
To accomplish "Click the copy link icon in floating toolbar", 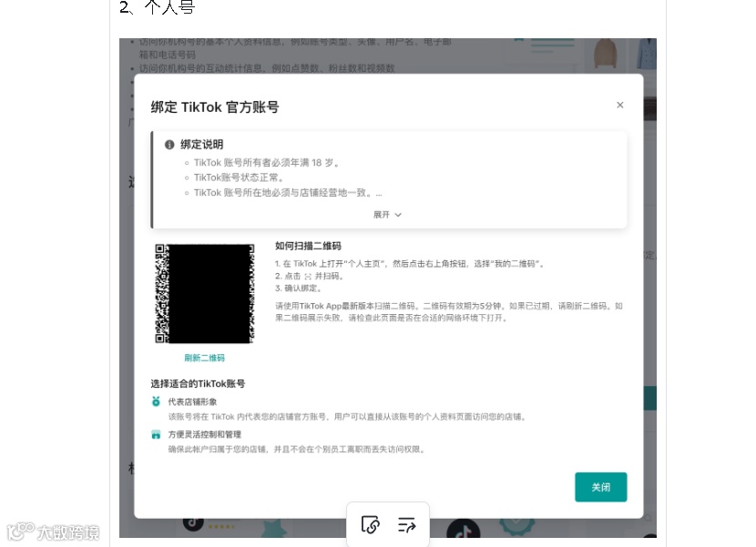I will pos(371,524).
